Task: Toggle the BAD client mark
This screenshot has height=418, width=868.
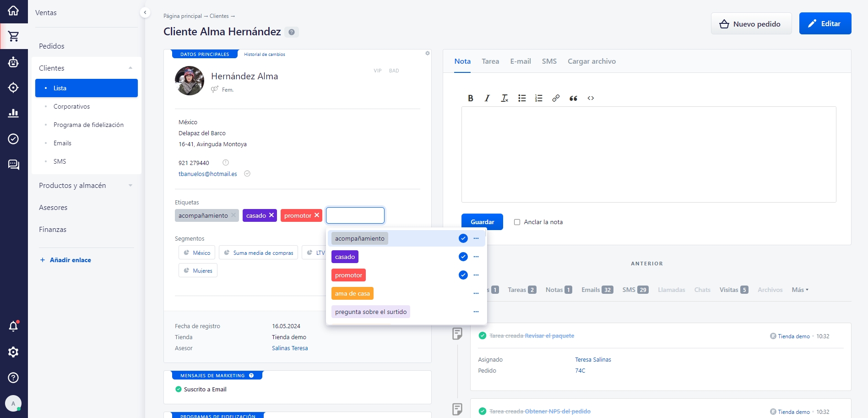Action: click(x=394, y=71)
